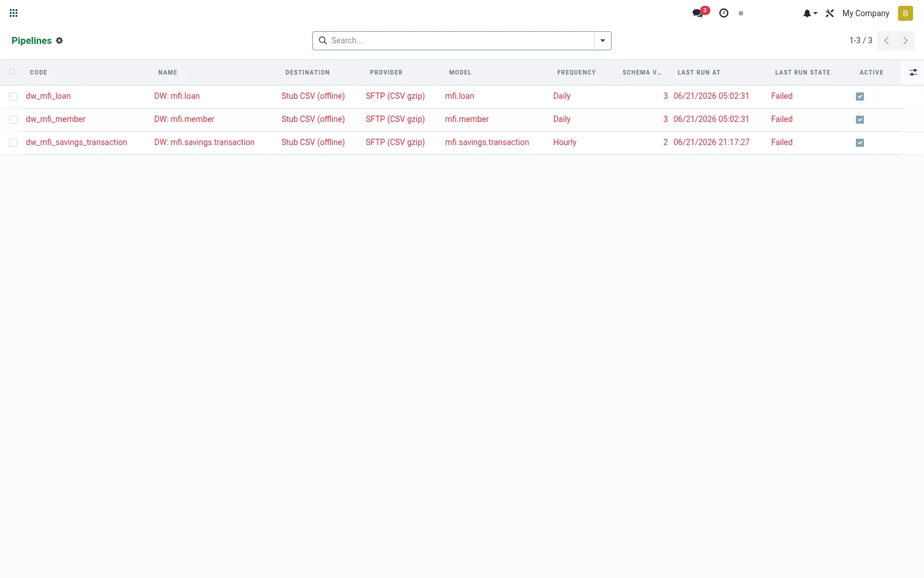Go to next page arrow
Viewport: 924px width, 578px height.
pos(906,40)
